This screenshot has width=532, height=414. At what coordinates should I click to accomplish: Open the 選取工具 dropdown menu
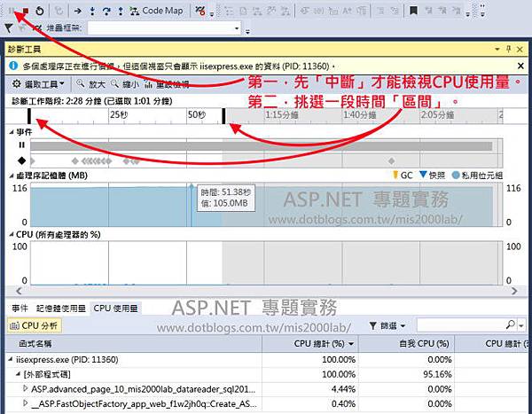click(x=38, y=84)
